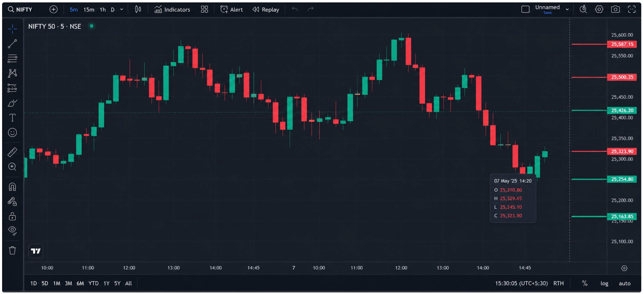The height and width of the screenshot is (294, 644).
Task: Select the trend line drawing tool
Action: pyautogui.click(x=12, y=44)
